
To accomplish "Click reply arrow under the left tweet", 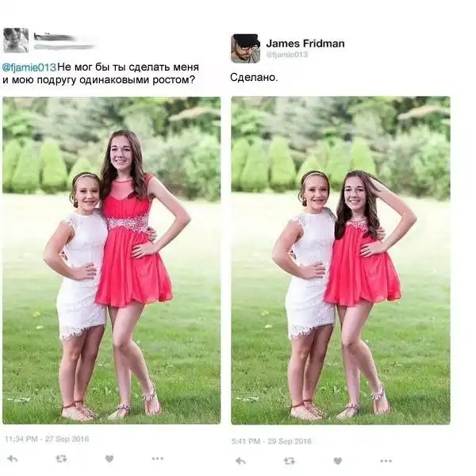I will 12,459.
